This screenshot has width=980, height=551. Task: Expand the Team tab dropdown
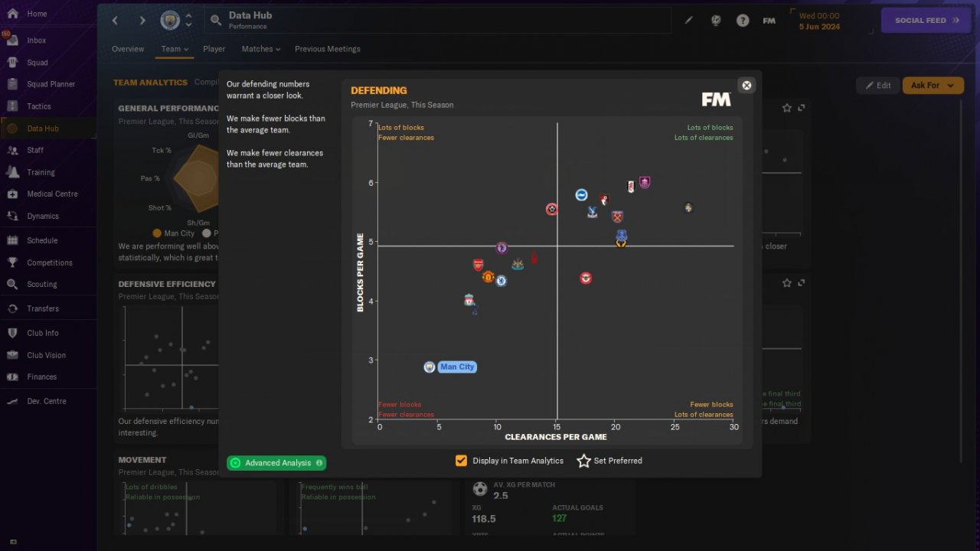175,49
